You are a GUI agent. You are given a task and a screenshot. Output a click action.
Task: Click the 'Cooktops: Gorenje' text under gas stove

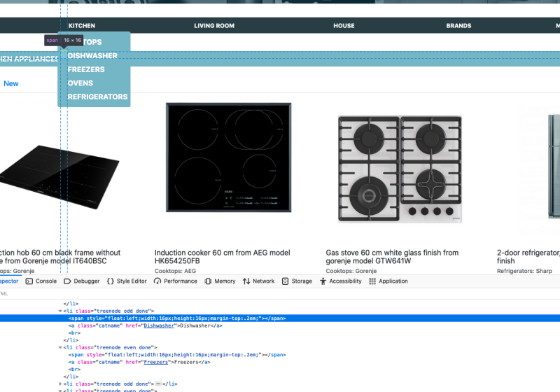pyautogui.click(x=351, y=271)
